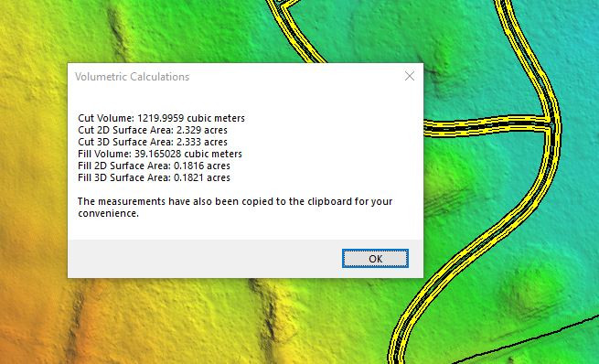The width and height of the screenshot is (599, 364).
Task: Click the Fill 2D Surface Area line
Action: (x=154, y=166)
